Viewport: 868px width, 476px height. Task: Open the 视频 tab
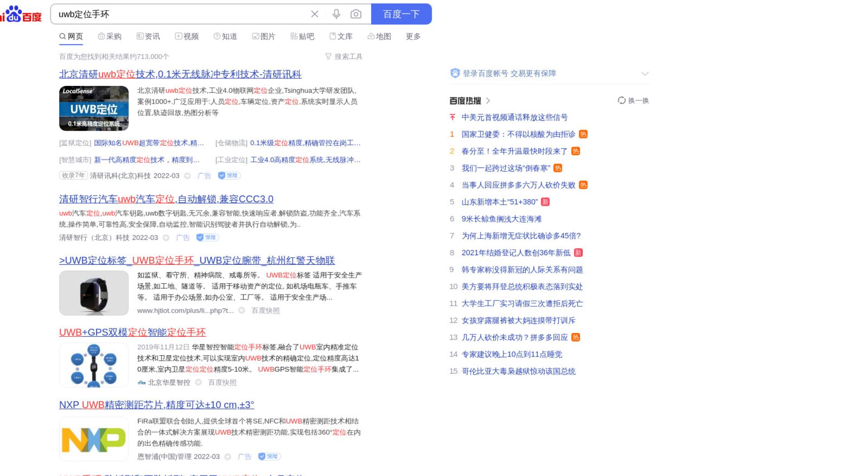(187, 36)
